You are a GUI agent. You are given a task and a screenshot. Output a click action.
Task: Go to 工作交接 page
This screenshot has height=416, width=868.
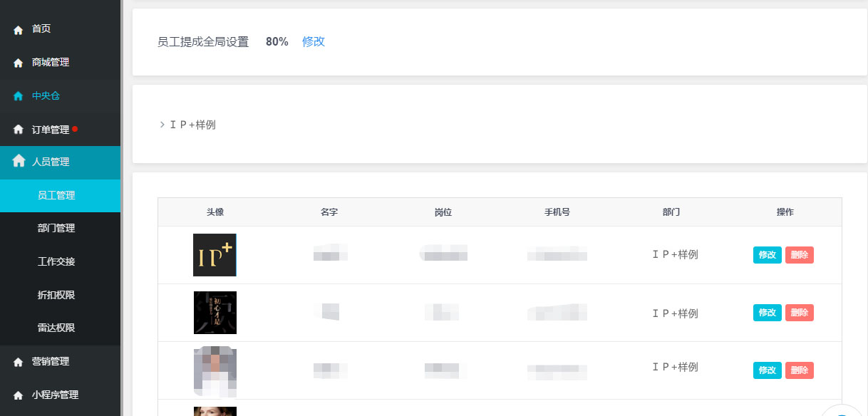[x=56, y=261]
